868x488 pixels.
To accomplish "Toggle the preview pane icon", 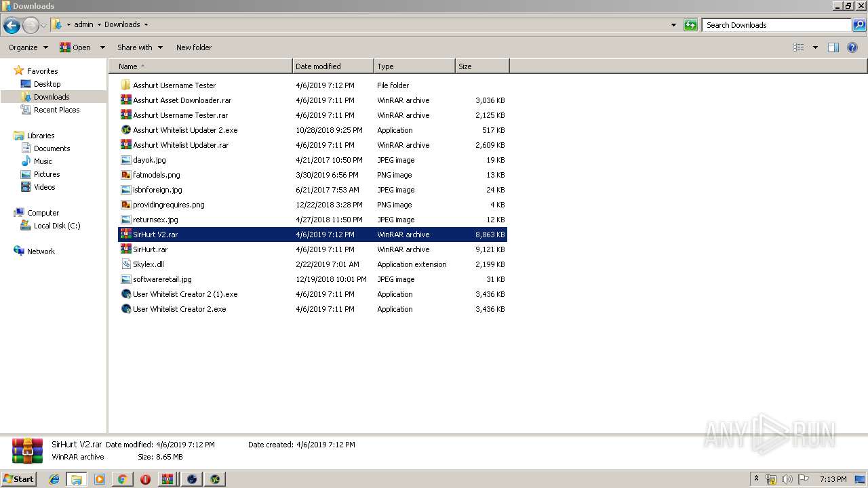I will tap(833, 47).
